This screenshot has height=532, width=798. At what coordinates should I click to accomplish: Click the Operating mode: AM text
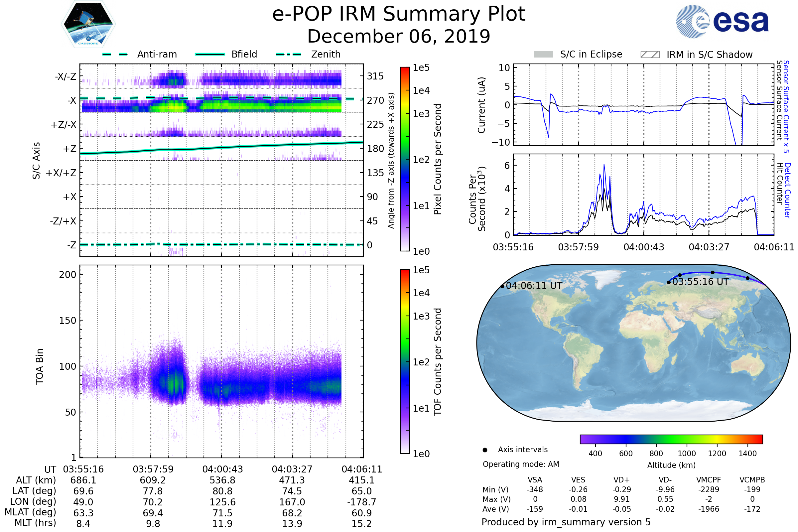tap(521, 464)
